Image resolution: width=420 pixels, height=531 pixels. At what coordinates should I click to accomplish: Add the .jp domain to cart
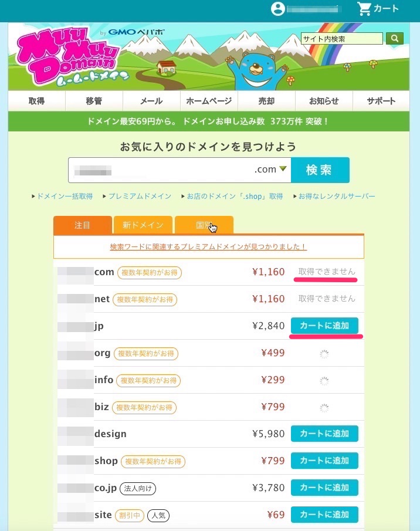[x=324, y=326]
